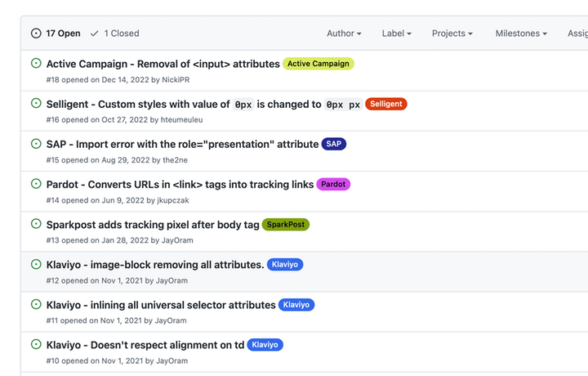Open issue SAP - Import error with role presentation

click(x=183, y=144)
